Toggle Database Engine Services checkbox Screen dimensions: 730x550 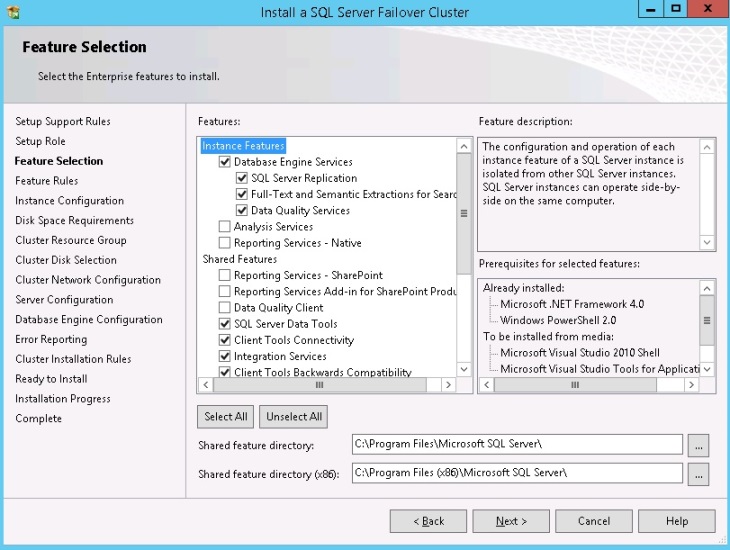pyautogui.click(x=224, y=162)
